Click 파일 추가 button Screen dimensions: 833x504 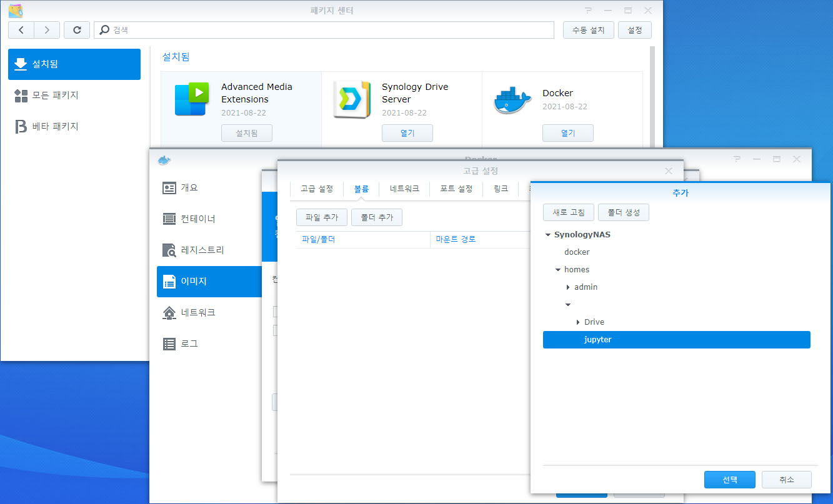[321, 217]
